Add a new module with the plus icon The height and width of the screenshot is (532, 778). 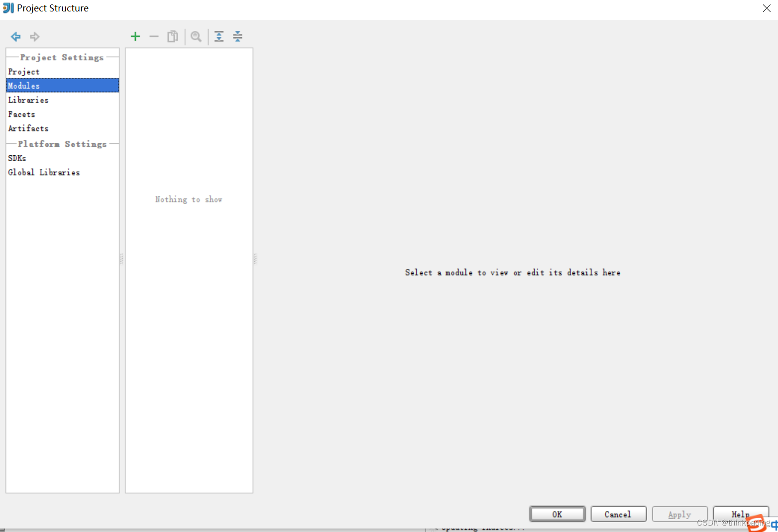[135, 36]
